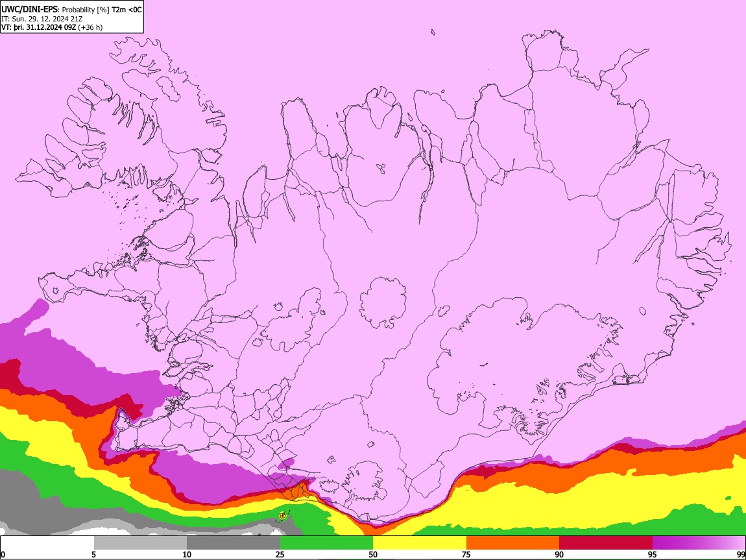Click the light gray 5–10% legend swatch

140,543
